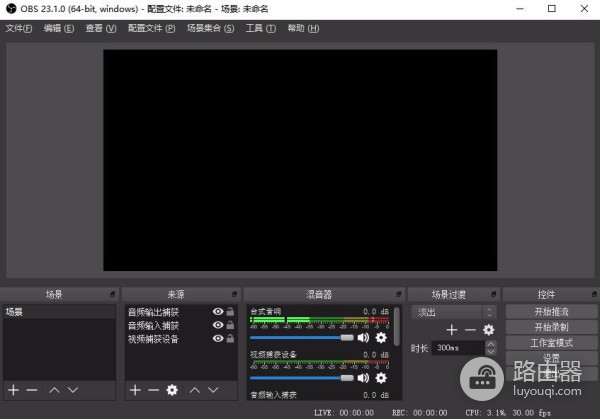The width and height of the screenshot is (600, 419).
Task: Remove selected source in 来源 panel
Action: point(153,390)
